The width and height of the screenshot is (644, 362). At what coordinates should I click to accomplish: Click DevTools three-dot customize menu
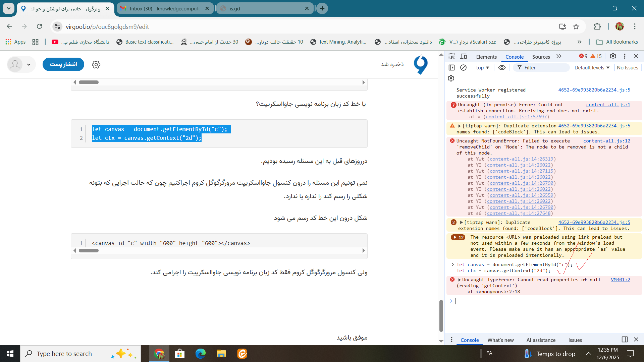click(x=625, y=56)
